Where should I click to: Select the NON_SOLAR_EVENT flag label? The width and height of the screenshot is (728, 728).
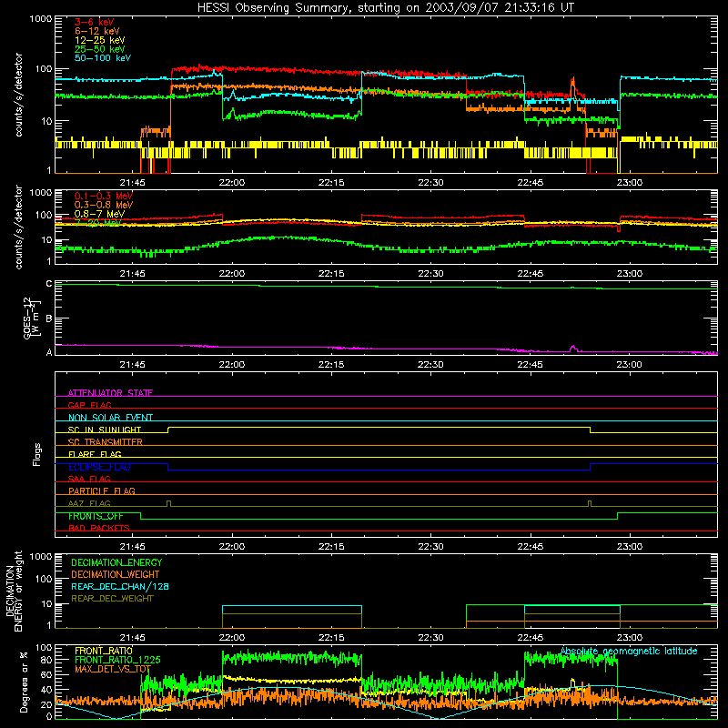coord(110,418)
